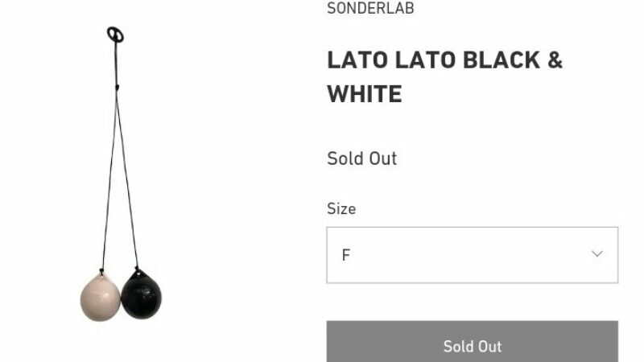
Task: Open the Size dropdown showing F
Action: click(472, 255)
